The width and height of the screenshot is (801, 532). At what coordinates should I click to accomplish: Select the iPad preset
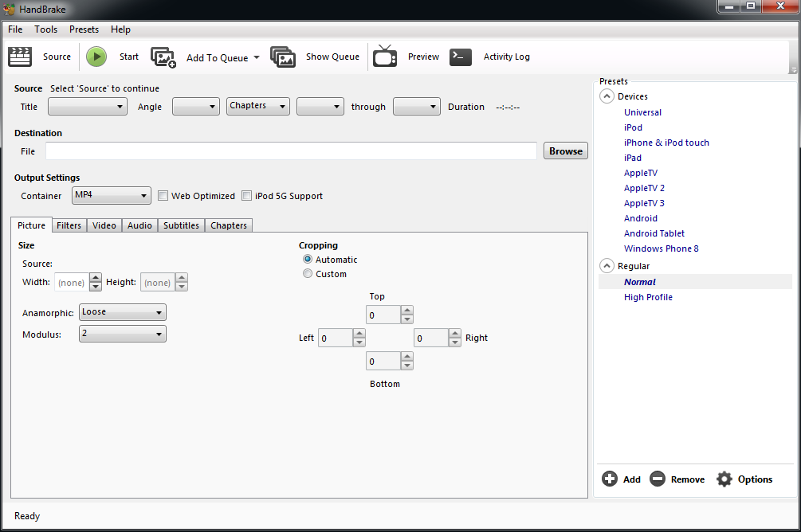coord(632,158)
